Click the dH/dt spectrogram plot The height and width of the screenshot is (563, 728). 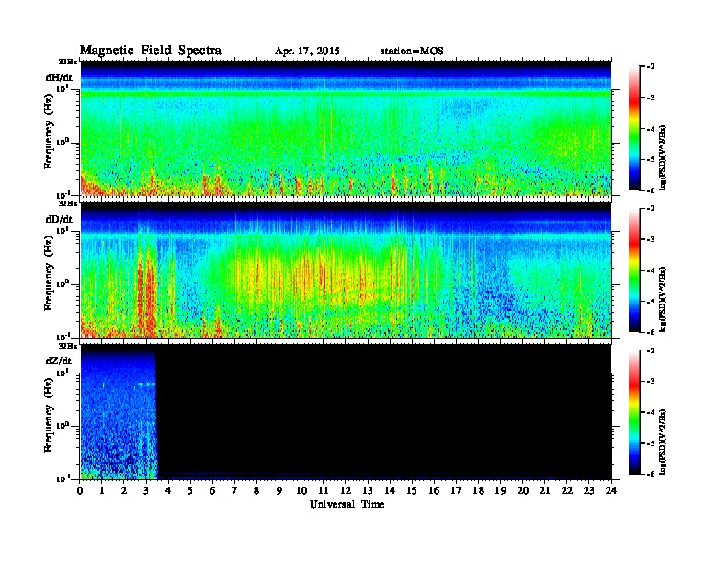[x=346, y=128]
